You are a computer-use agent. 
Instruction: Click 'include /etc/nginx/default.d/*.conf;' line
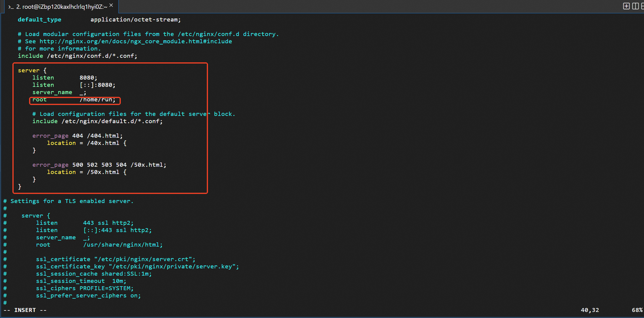pos(97,121)
